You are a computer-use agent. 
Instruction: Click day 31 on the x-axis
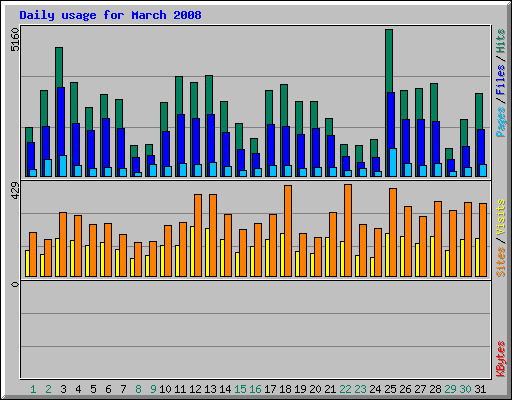(x=480, y=389)
